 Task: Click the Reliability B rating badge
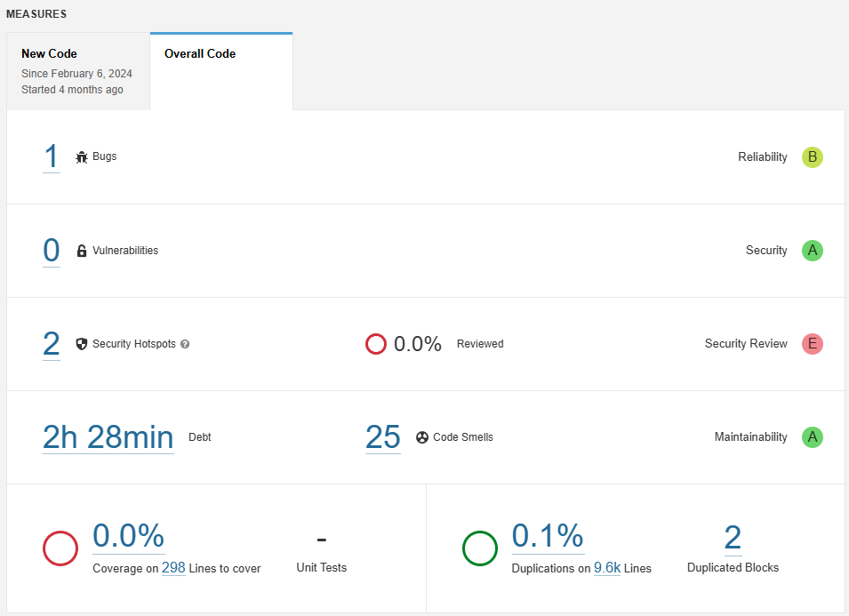tap(813, 157)
